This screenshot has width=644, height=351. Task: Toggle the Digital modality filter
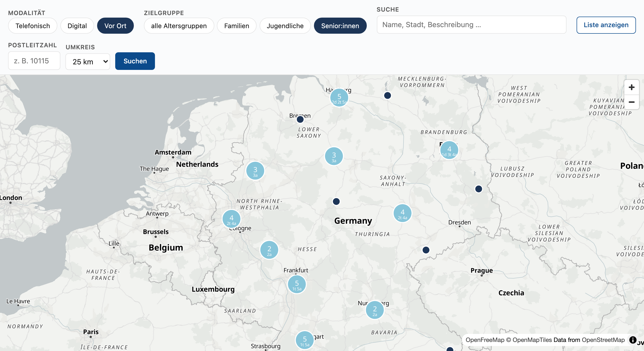click(x=77, y=26)
